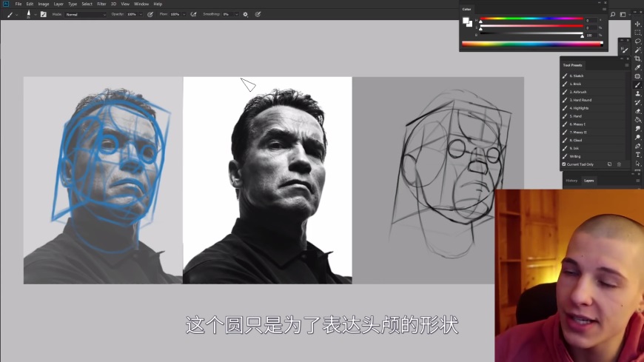Click the foreground color swatch in Color panel

pos(466,21)
